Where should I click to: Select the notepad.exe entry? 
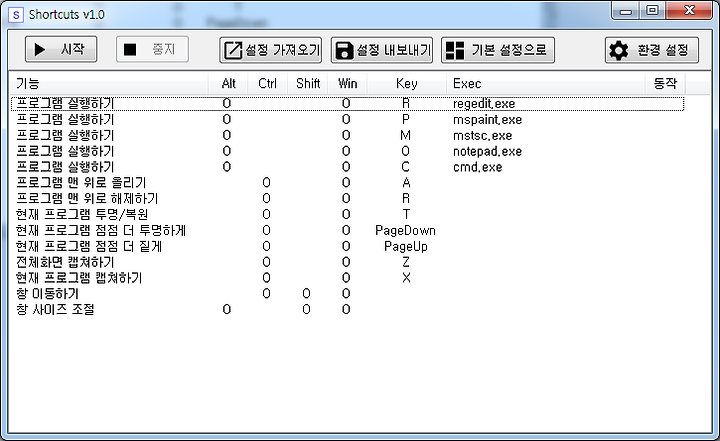point(347,151)
